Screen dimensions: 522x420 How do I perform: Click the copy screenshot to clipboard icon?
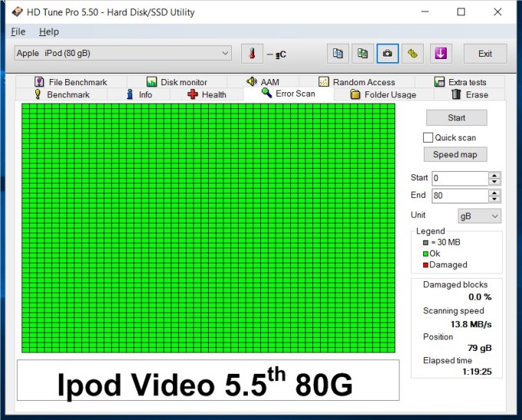[x=362, y=54]
